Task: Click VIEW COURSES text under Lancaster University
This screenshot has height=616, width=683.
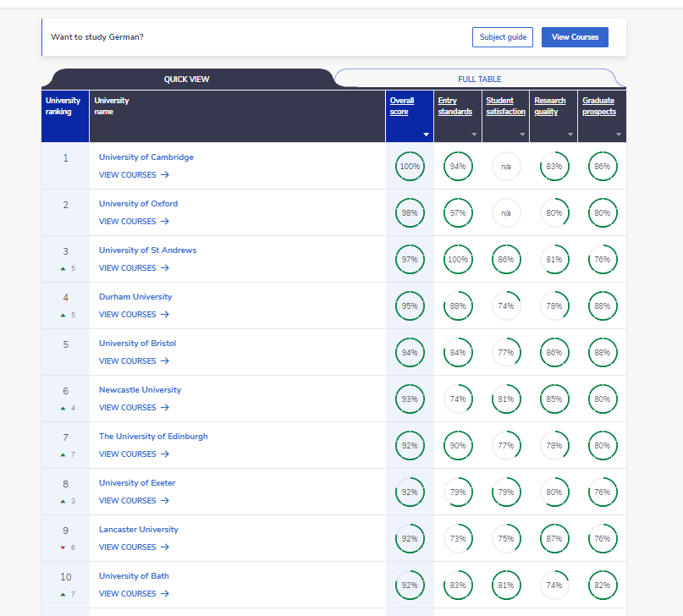Action: tap(127, 547)
